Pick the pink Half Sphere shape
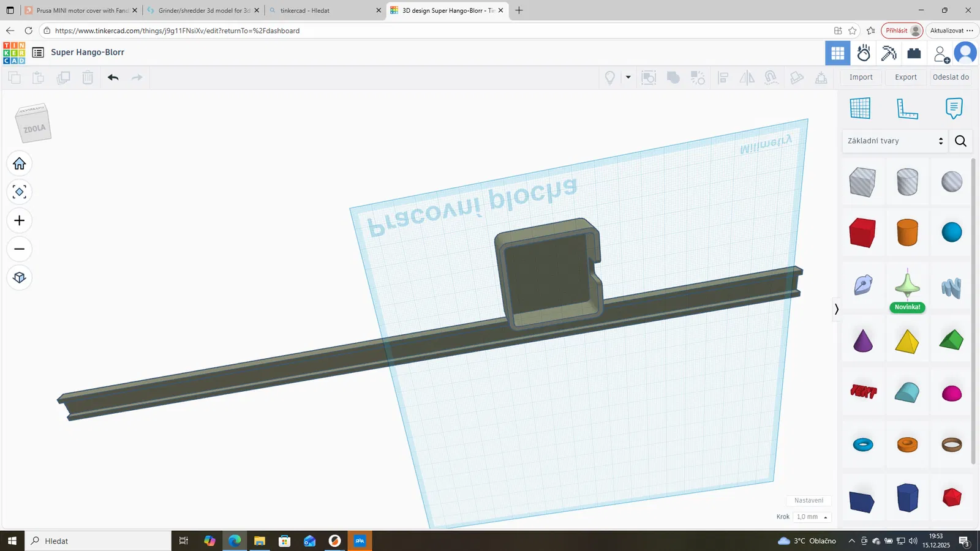The image size is (980, 551). [x=952, y=393]
